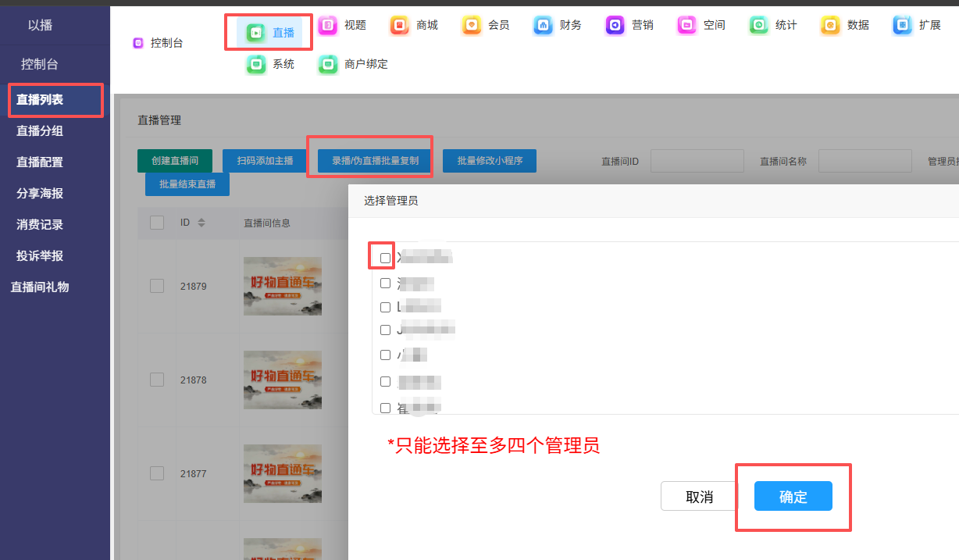Click the 确定 button in dialog
The image size is (959, 560).
pyautogui.click(x=793, y=497)
